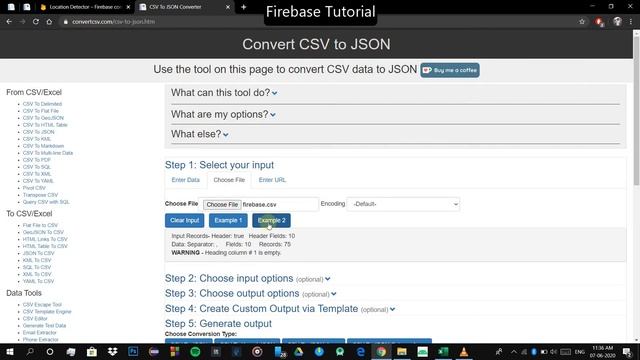Close the Location Detector Firebase tab
Screen dimensions: 640x360
[x=128, y=7]
